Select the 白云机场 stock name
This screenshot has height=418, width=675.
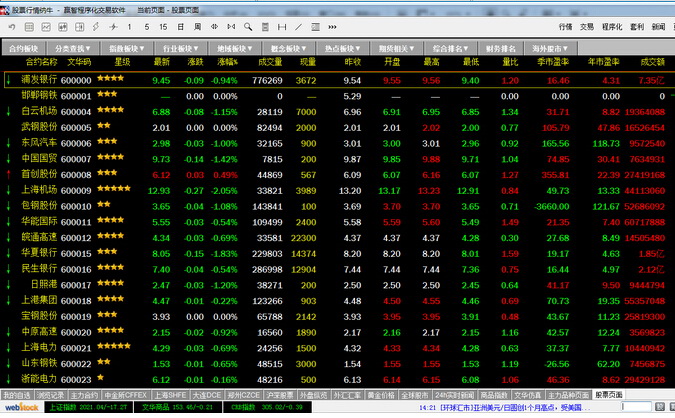(x=39, y=111)
